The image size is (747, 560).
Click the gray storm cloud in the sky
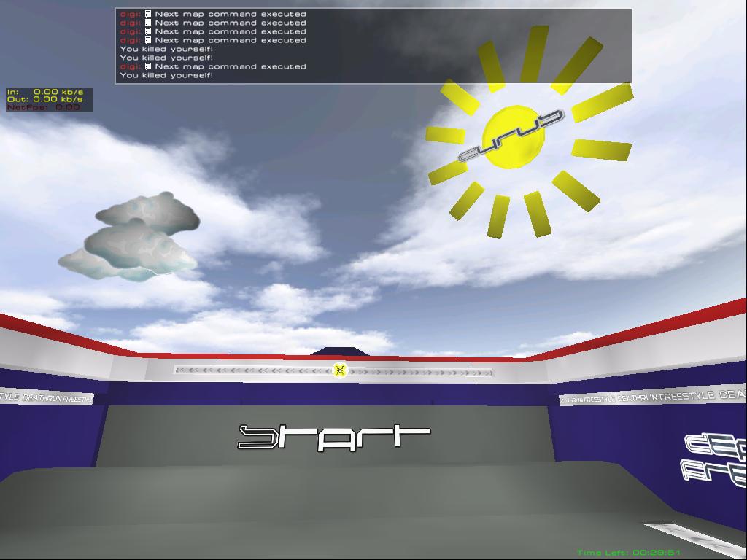point(131,239)
